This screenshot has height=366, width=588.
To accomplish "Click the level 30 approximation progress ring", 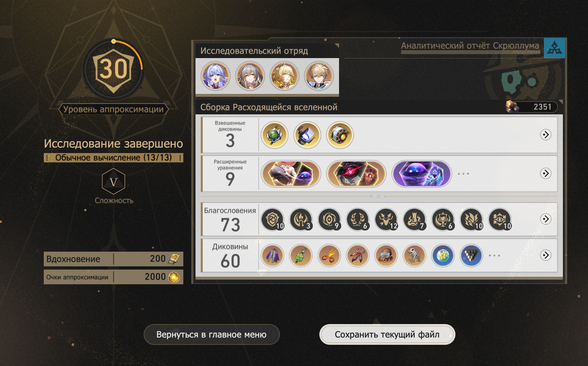I will [x=114, y=69].
